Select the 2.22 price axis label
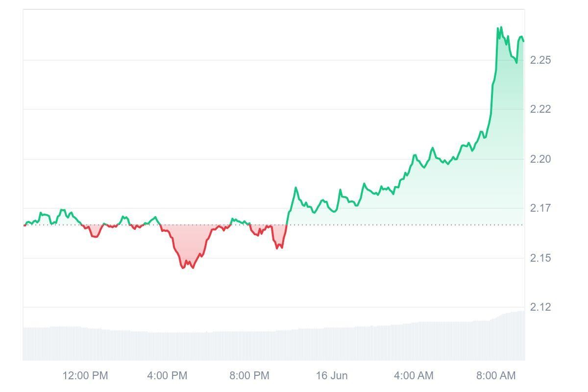The height and width of the screenshot is (392, 588). pos(540,109)
